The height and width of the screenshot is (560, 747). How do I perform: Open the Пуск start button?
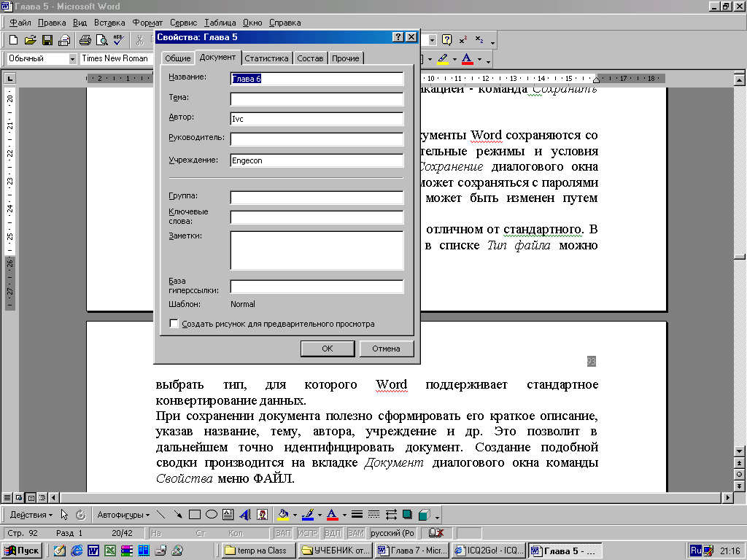[22, 551]
